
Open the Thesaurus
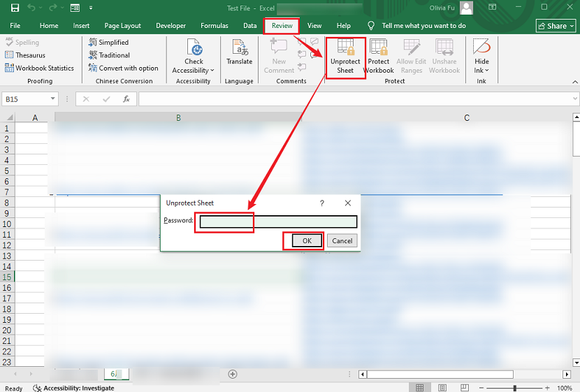25,55
